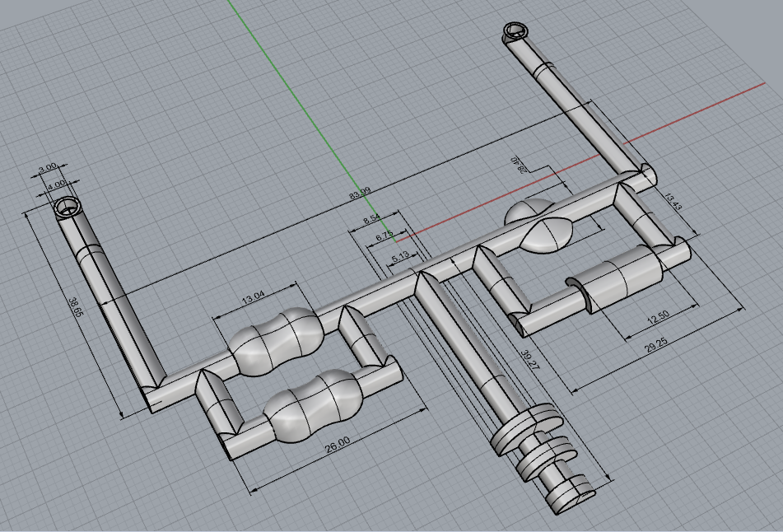Click the rotated 28.40 dimension text
Image resolution: width=783 pixels, height=532 pixels.
[520, 165]
